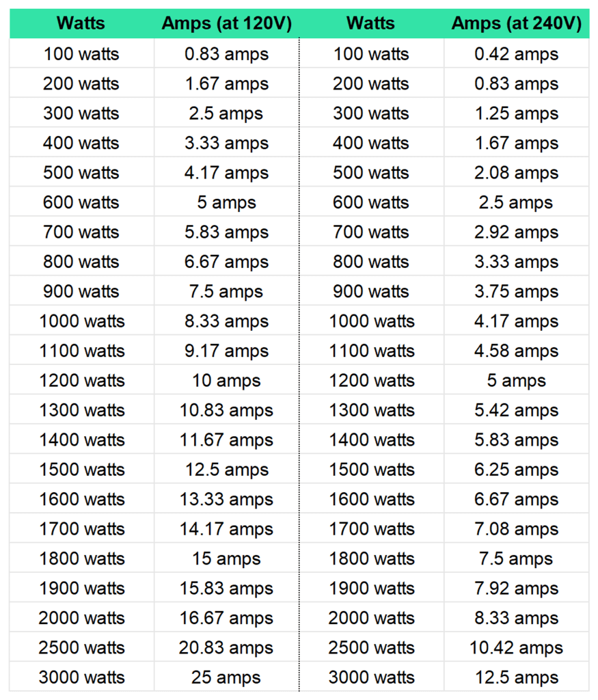Click the Amps (at 120V) column header
Image resolution: width=598 pixels, height=700 pixels.
pos(226,23)
